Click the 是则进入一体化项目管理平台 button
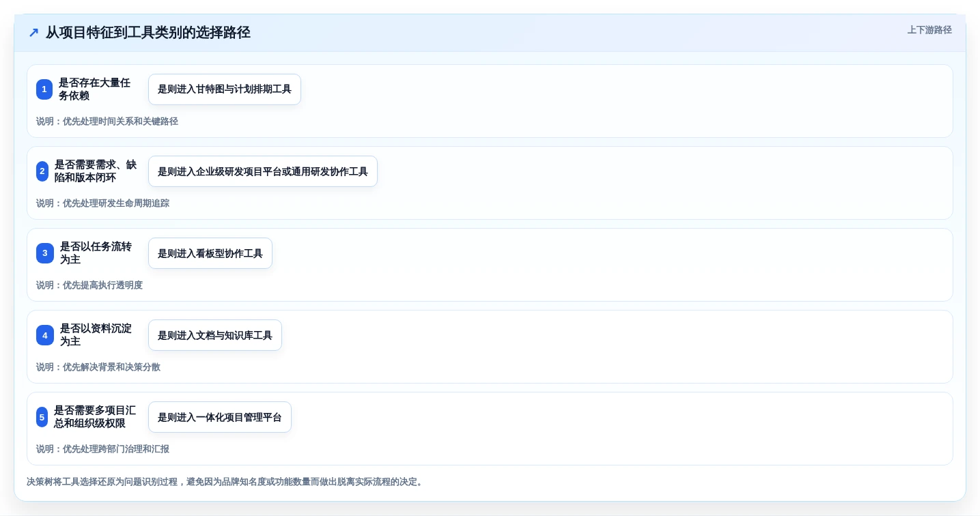Image resolution: width=980 pixels, height=516 pixels. (220, 417)
